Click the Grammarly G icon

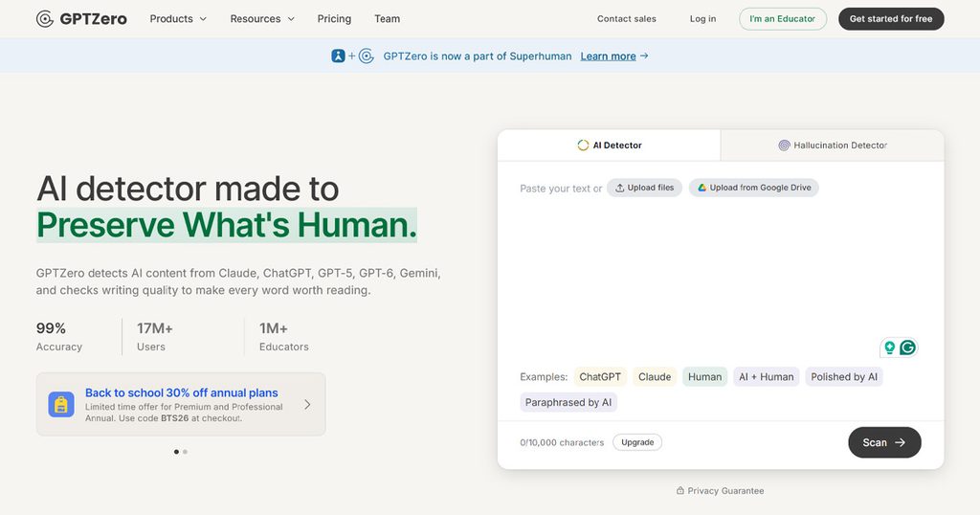point(907,347)
